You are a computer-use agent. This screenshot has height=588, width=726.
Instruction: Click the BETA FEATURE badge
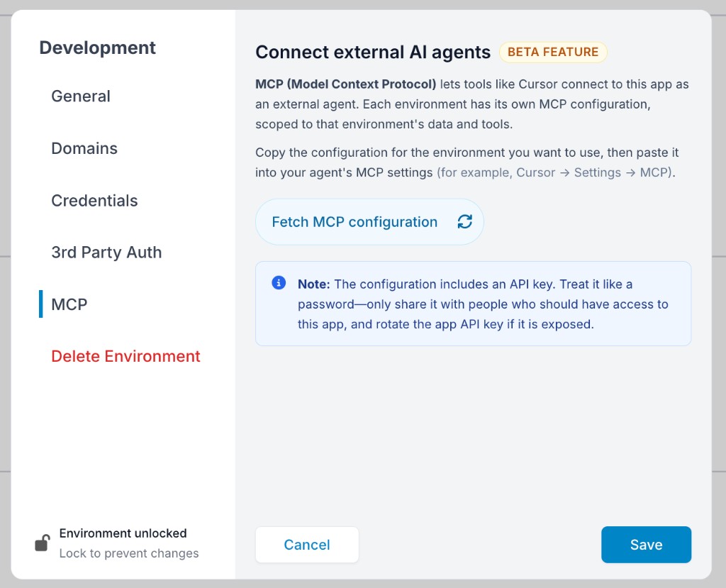(x=553, y=52)
